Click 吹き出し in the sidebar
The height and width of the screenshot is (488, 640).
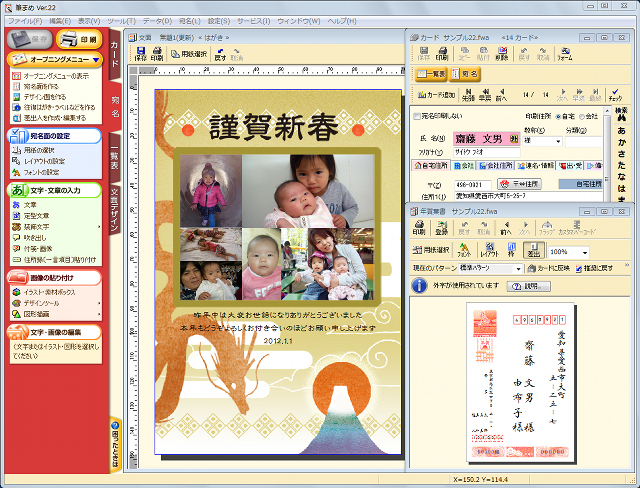tap(29, 238)
